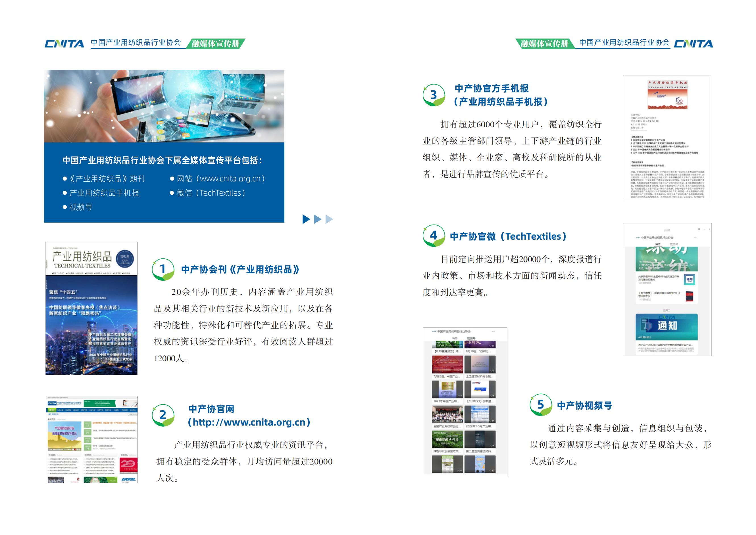Image resolution: width=756 pixels, height=535 pixels.
Task: Click the left 融媒体宣传册 green banner
Action: [x=216, y=43]
